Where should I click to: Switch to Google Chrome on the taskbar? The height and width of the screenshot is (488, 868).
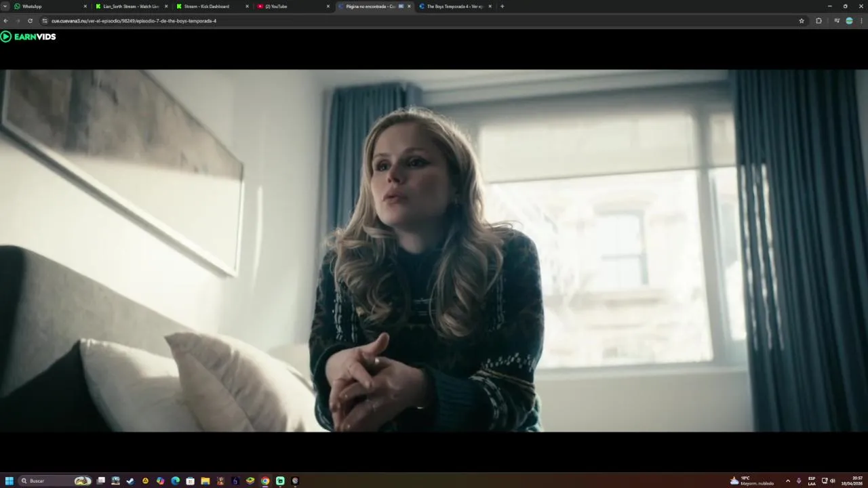pyautogui.click(x=265, y=481)
